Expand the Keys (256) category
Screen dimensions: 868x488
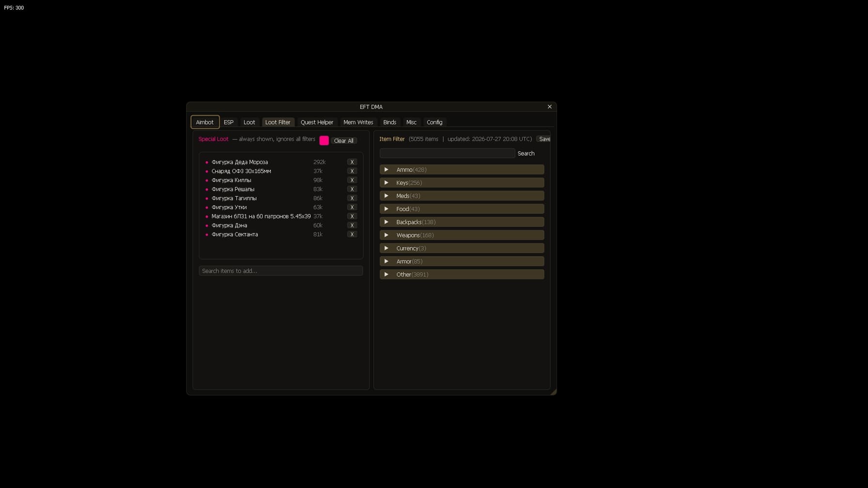coord(462,183)
